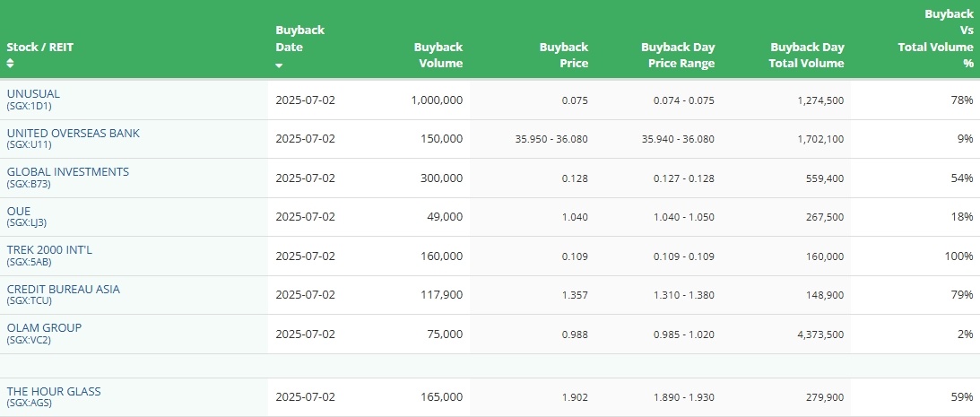The width and height of the screenshot is (980, 417).
Task: Click Olam Group buyback volume 75,000
Action: (446, 334)
